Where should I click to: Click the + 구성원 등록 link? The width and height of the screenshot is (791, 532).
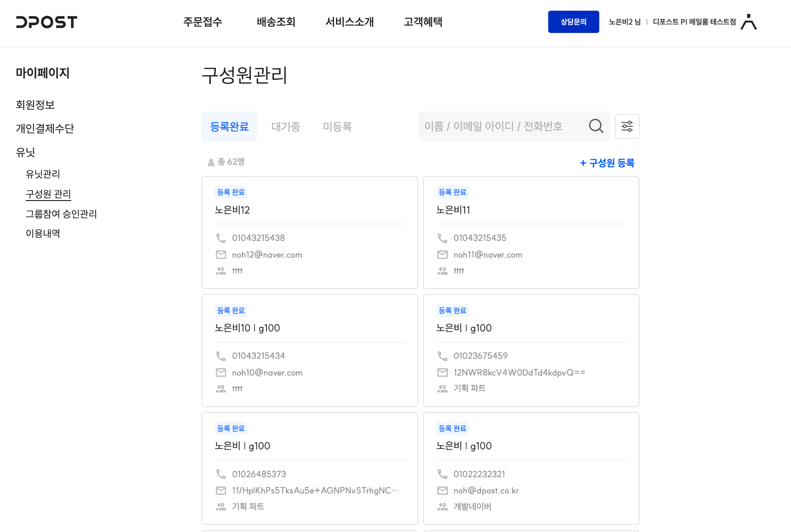click(x=607, y=163)
